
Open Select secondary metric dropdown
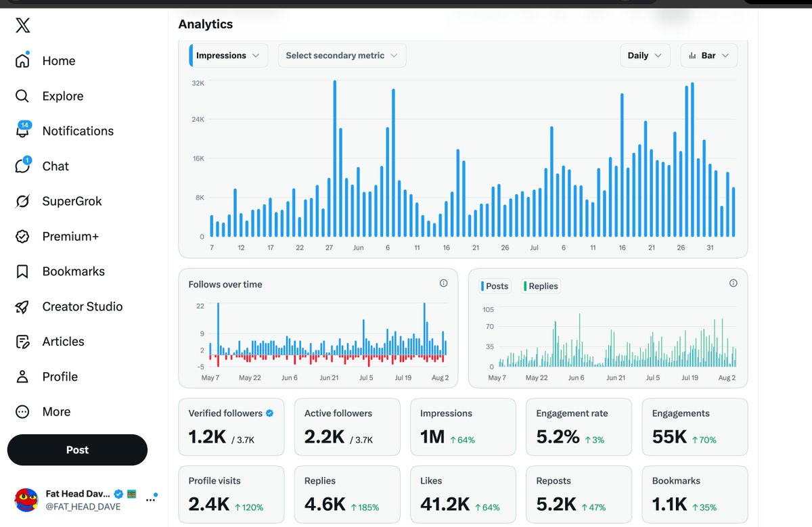(x=342, y=55)
